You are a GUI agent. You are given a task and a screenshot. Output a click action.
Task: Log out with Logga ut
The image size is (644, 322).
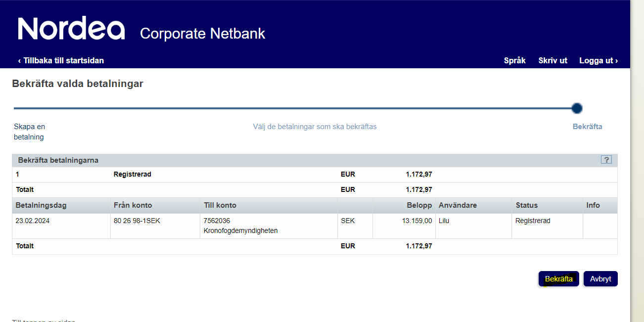[x=598, y=61]
